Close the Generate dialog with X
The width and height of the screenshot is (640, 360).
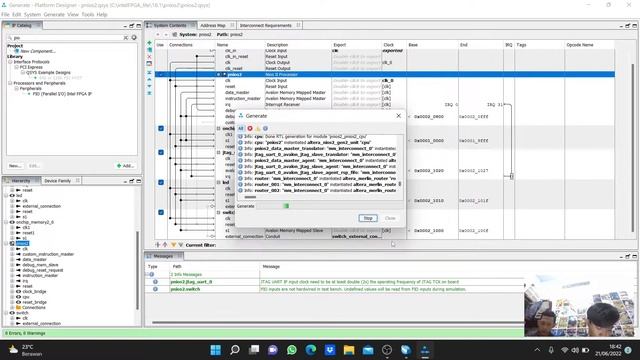[x=398, y=116]
